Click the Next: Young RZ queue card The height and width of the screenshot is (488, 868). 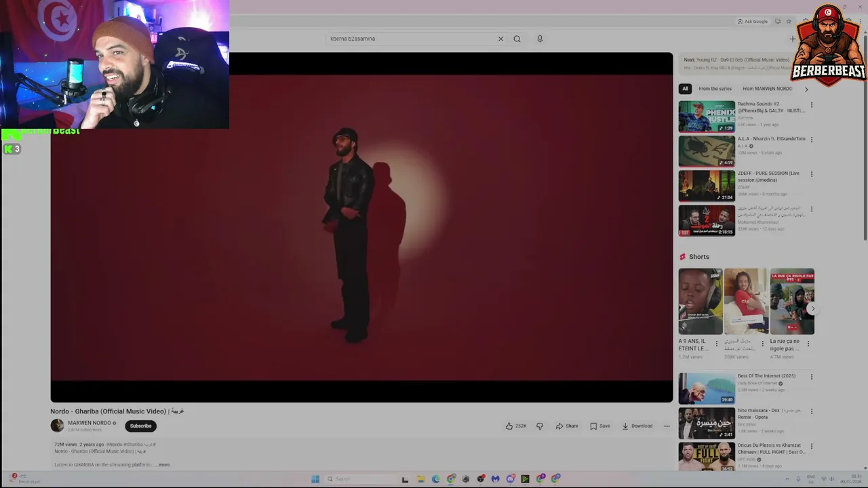point(736,64)
